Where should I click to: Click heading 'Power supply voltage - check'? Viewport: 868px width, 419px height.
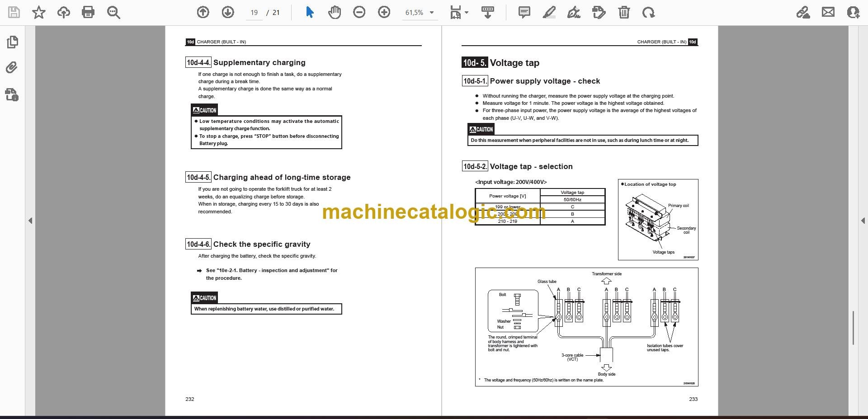545,81
